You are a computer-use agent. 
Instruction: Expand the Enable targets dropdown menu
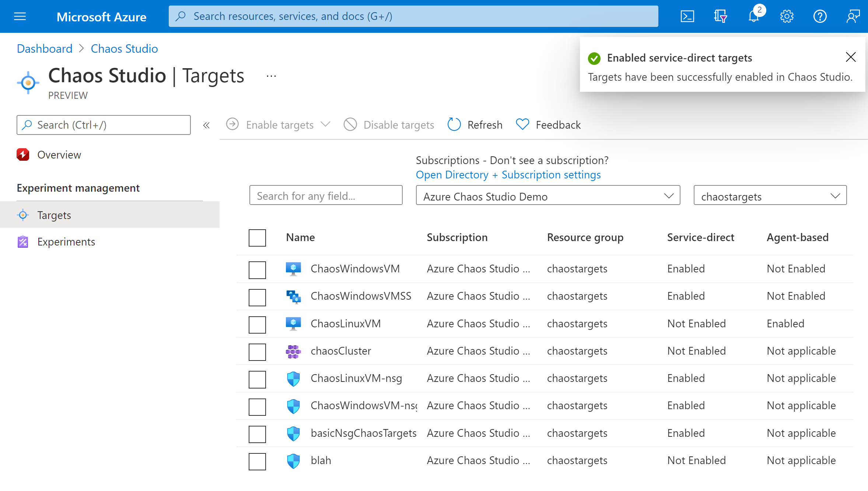point(326,124)
